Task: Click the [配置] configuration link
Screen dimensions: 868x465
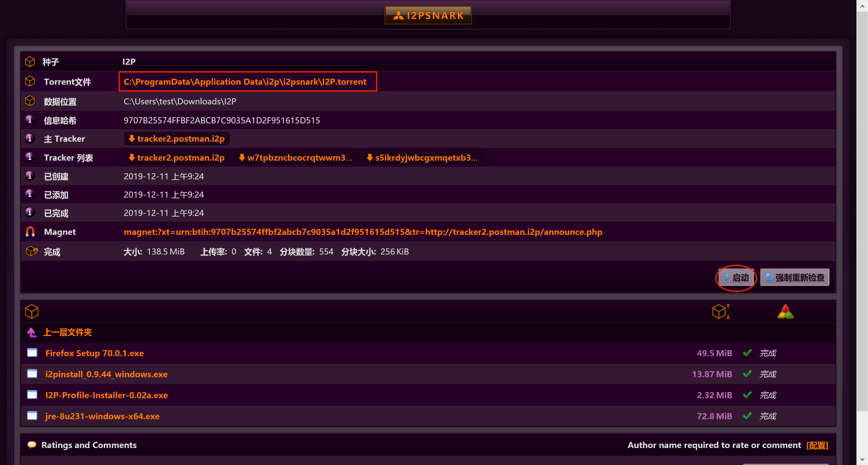Action: 817,445
